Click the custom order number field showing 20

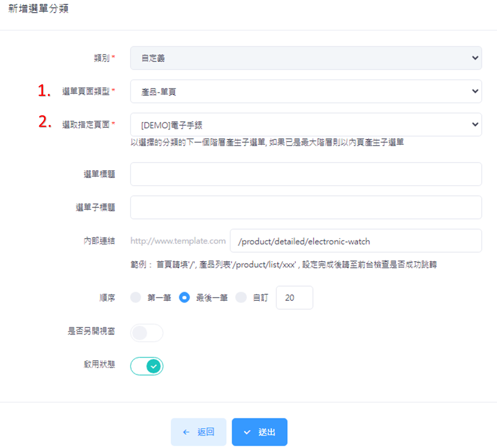294,298
